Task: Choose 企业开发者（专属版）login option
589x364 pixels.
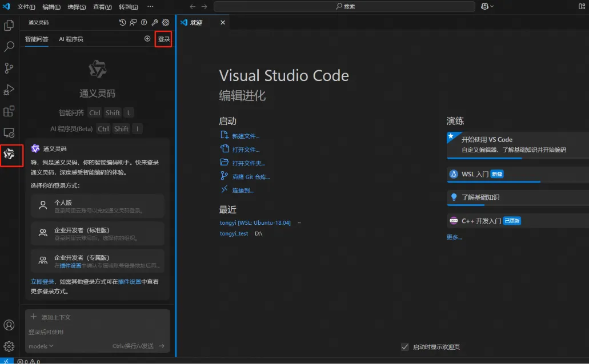Action: point(97,261)
